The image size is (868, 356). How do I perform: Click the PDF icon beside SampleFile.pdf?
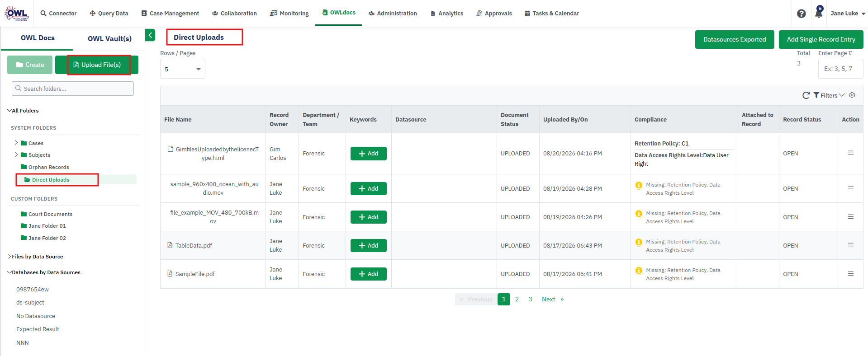pos(170,274)
